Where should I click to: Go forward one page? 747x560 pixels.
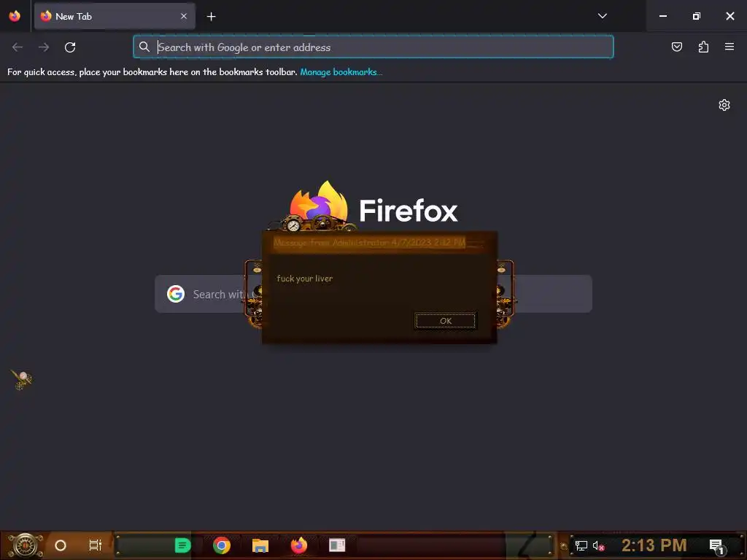(x=44, y=47)
